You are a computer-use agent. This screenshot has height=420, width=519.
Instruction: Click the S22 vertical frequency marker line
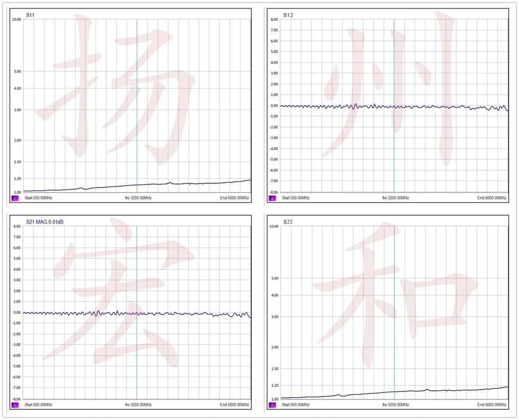(x=394, y=313)
